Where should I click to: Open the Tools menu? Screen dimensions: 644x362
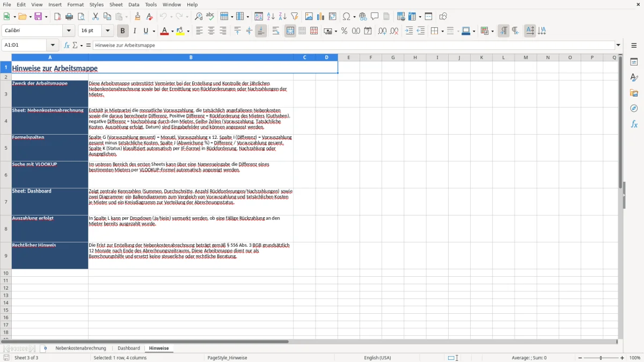point(151,4)
